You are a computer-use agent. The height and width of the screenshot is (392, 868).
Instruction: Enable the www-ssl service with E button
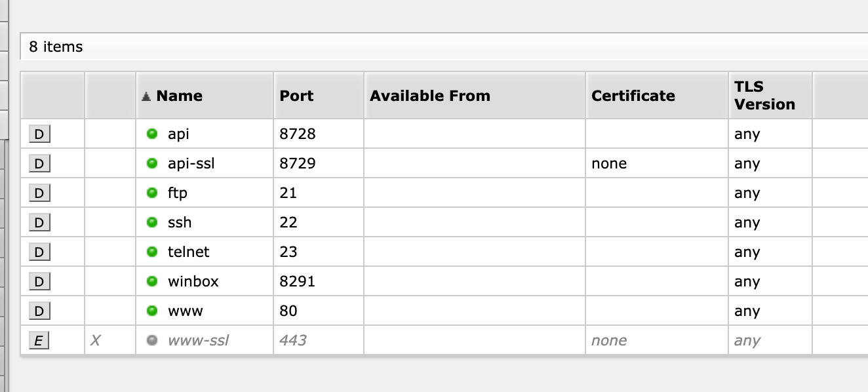(x=39, y=341)
